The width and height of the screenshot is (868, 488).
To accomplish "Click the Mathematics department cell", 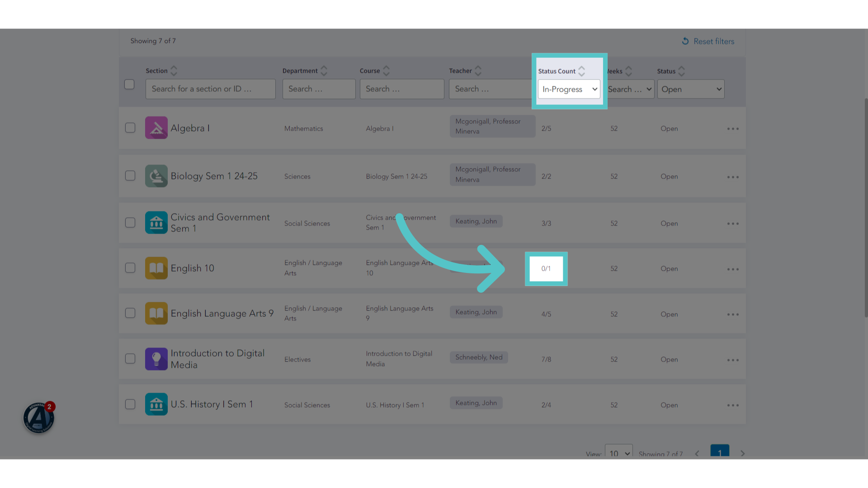I will coord(304,129).
